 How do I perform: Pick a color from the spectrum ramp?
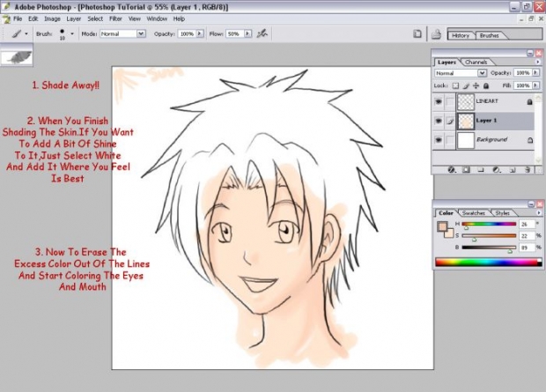tap(489, 262)
